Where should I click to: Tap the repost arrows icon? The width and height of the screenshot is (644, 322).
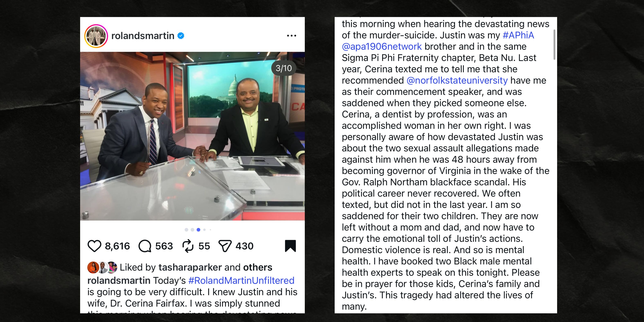(x=188, y=246)
